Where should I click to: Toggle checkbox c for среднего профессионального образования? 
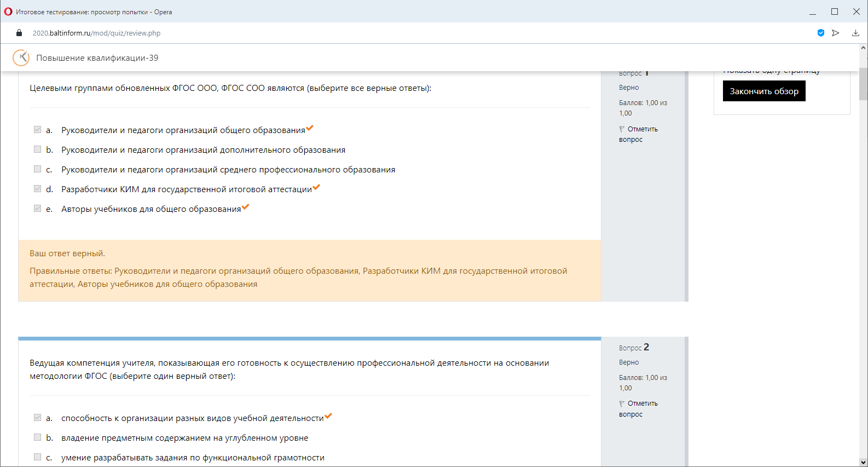click(x=37, y=169)
